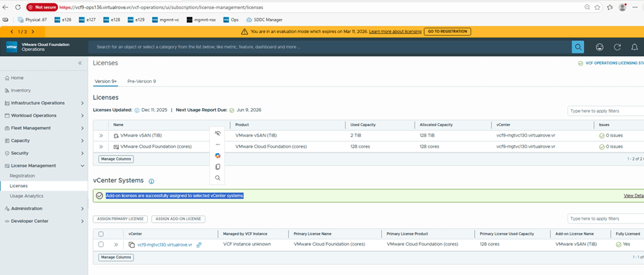Click the GO TO REGISTRATION button
The image size is (644, 275).
tap(447, 32)
